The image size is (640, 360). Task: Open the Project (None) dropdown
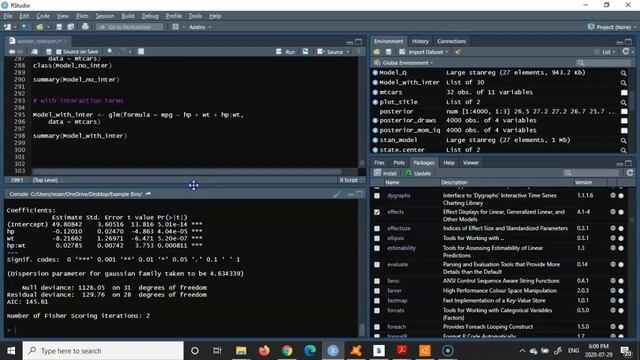612,27
